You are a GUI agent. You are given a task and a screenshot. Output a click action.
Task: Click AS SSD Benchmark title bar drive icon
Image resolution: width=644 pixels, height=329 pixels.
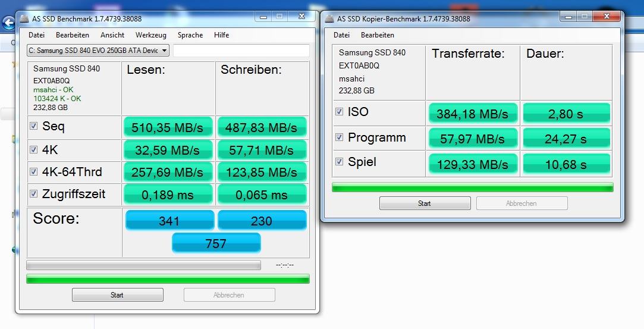25,19
